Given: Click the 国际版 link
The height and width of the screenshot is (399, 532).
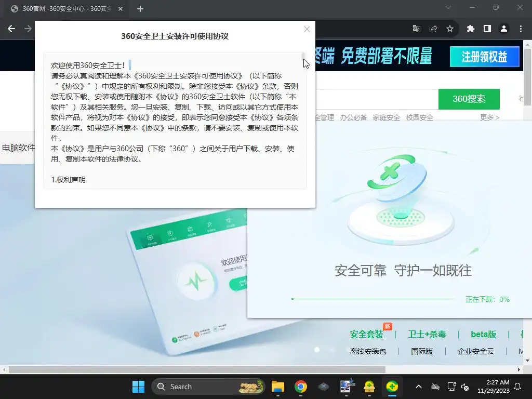Looking at the screenshot, I should (x=422, y=351).
